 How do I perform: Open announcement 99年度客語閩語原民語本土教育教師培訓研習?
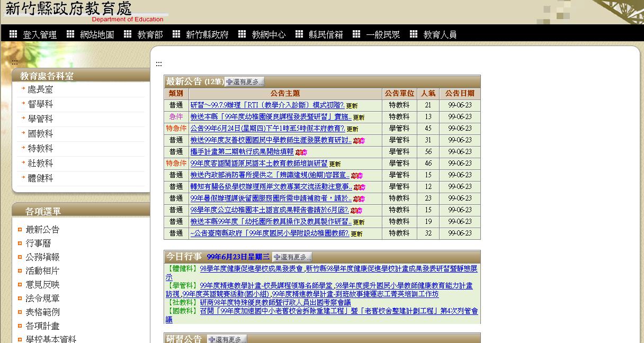pos(258,163)
